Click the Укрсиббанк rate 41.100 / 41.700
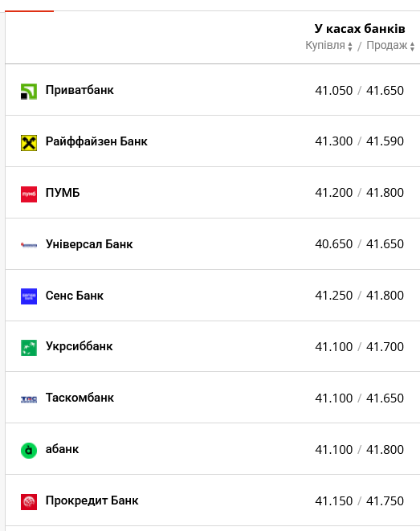This screenshot has height=531, width=420. tap(359, 347)
